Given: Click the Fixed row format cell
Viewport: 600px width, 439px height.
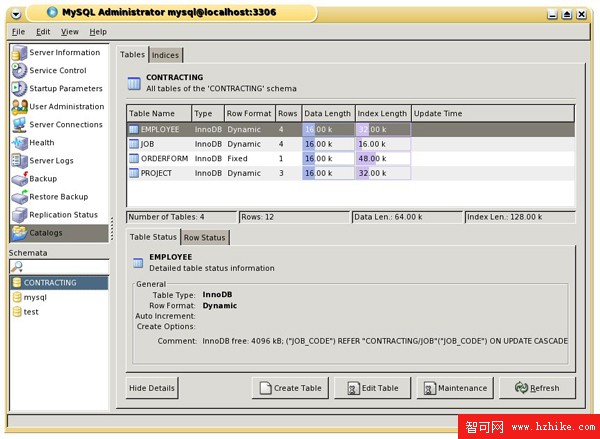Looking at the screenshot, I should click(x=237, y=158).
